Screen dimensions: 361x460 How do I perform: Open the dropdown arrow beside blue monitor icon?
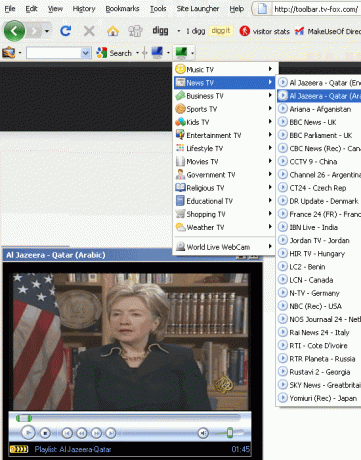(168, 53)
